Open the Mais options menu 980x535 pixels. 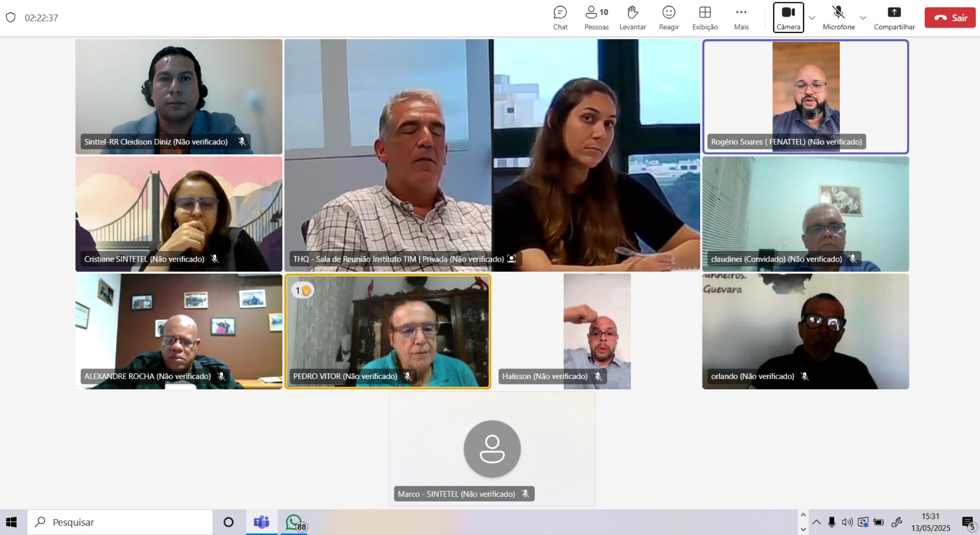[741, 18]
